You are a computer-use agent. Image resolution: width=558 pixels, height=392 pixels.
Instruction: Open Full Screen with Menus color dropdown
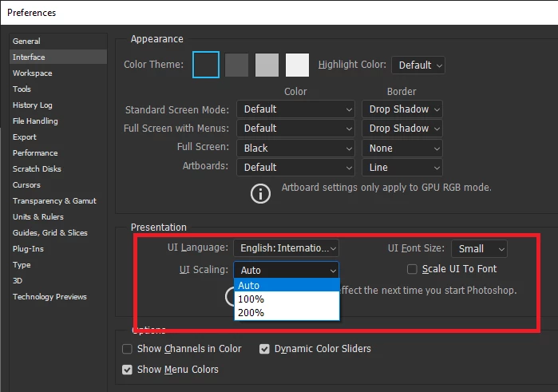(x=295, y=129)
